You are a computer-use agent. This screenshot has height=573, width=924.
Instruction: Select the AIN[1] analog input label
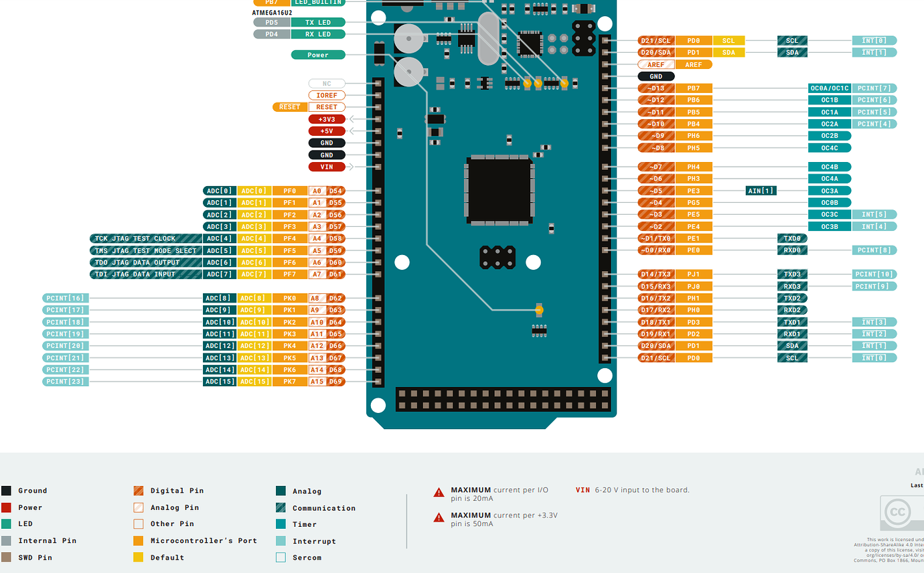pos(761,190)
